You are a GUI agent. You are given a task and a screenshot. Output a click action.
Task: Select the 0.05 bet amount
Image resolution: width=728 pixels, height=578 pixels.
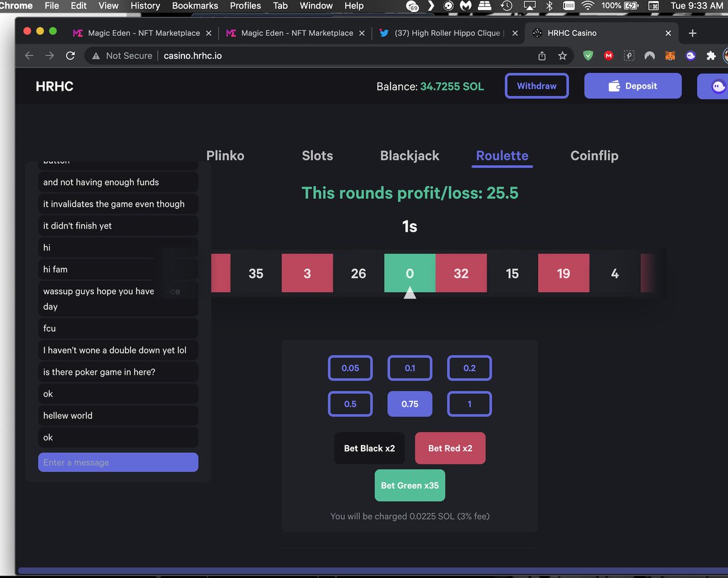pyautogui.click(x=350, y=368)
